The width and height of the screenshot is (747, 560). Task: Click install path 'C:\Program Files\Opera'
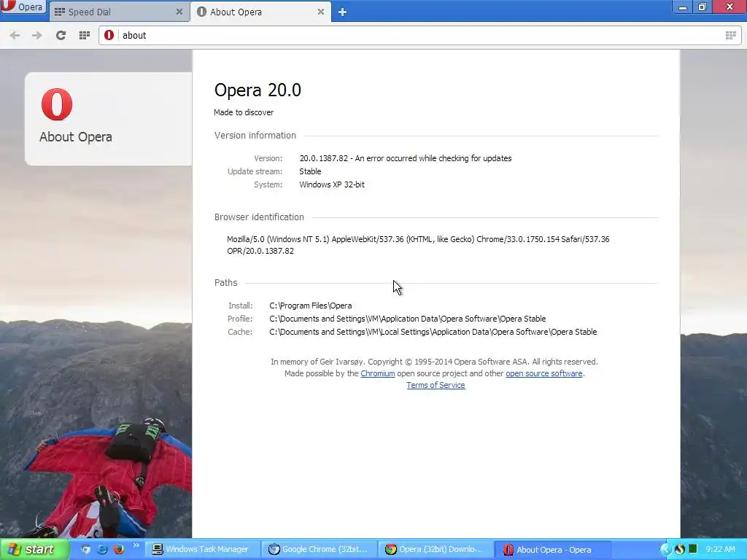coord(311,306)
